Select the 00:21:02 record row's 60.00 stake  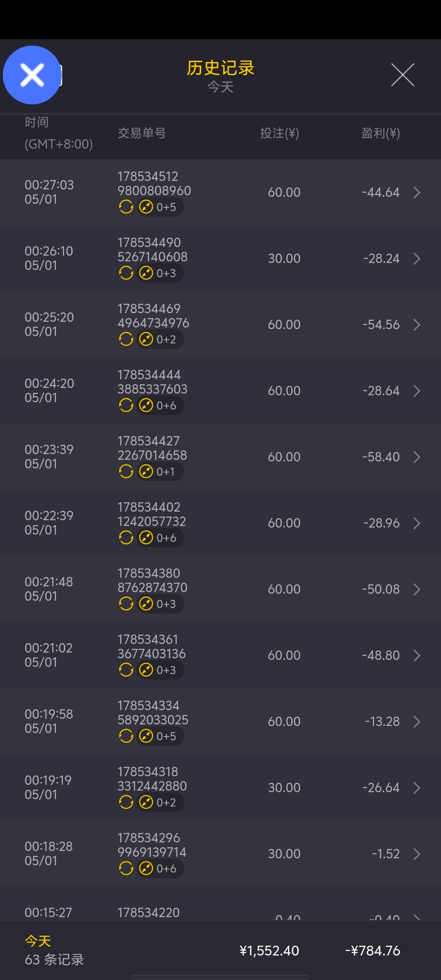click(x=284, y=655)
